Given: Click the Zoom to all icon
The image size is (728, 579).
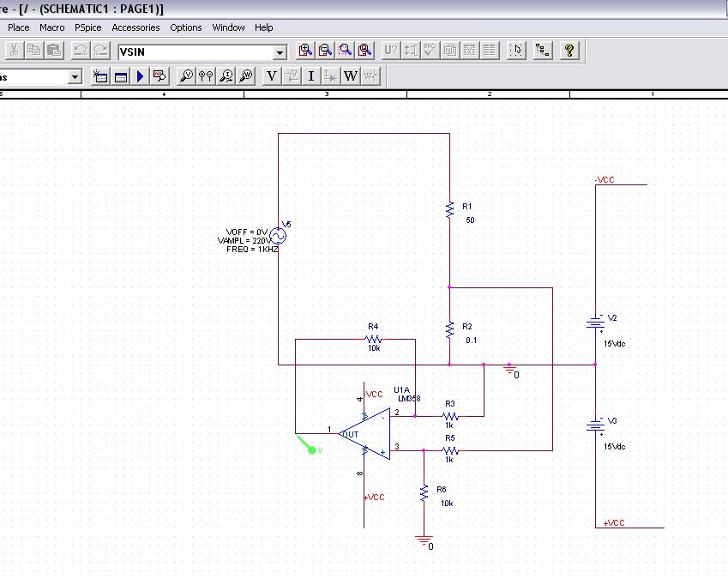Looking at the screenshot, I should tap(365, 50).
